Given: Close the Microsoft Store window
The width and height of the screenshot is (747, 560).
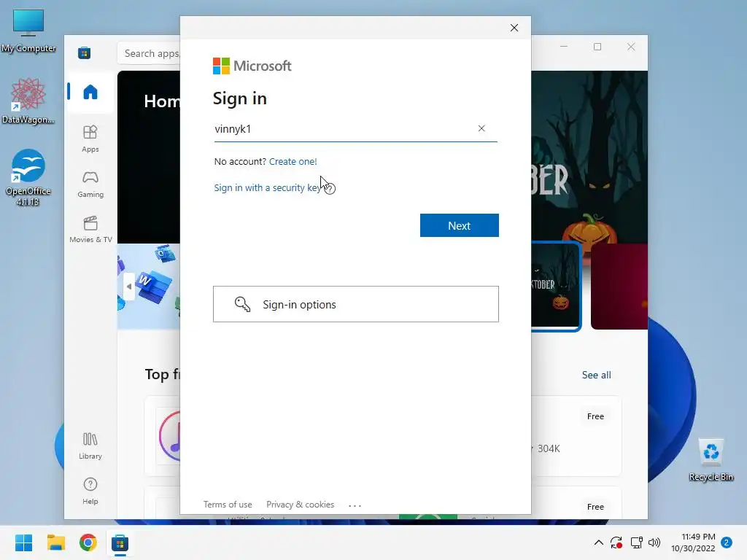Looking at the screenshot, I should point(631,47).
